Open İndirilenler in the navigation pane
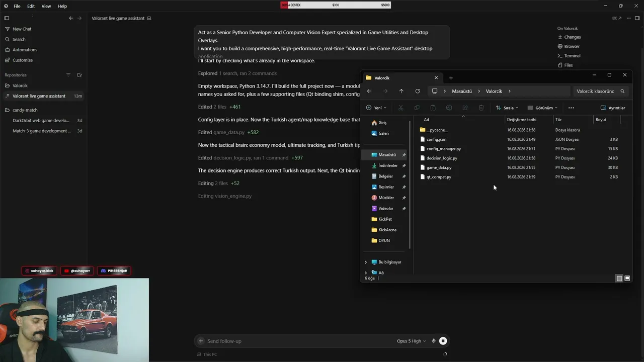644x362 pixels. point(384,165)
